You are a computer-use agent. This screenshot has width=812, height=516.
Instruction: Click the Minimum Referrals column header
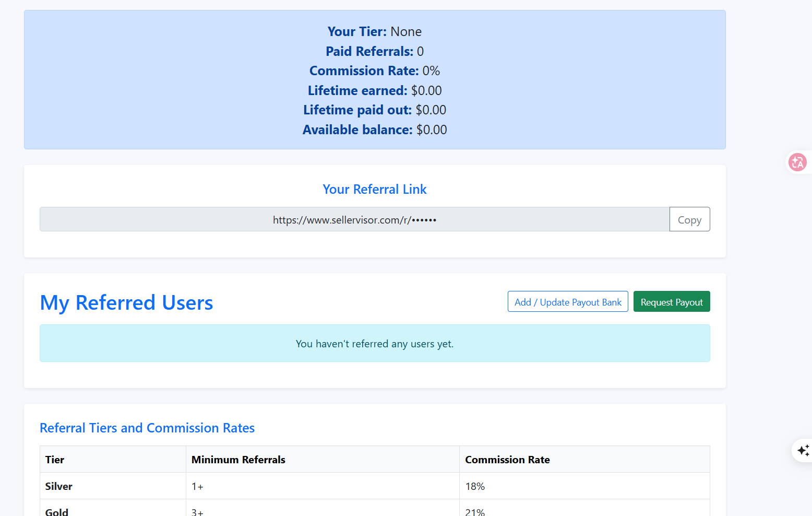pyautogui.click(x=323, y=460)
